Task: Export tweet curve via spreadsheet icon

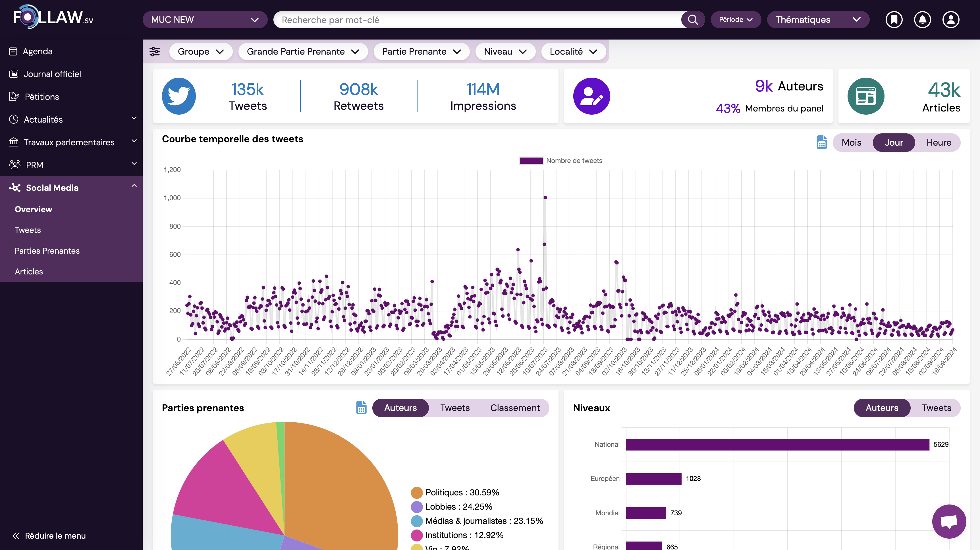Action: coord(822,142)
